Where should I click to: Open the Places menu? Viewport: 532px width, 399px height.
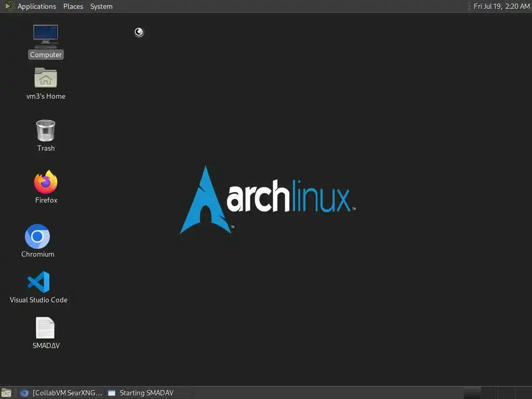[x=73, y=6]
